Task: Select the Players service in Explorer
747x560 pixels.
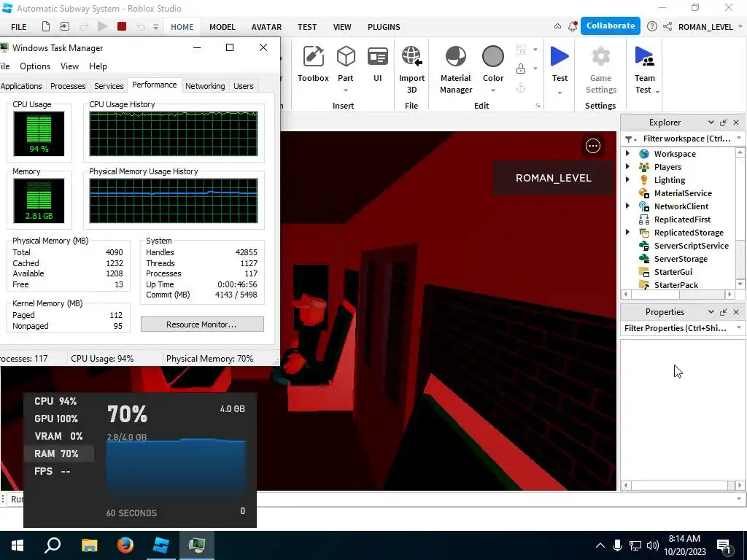Action: point(667,167)
